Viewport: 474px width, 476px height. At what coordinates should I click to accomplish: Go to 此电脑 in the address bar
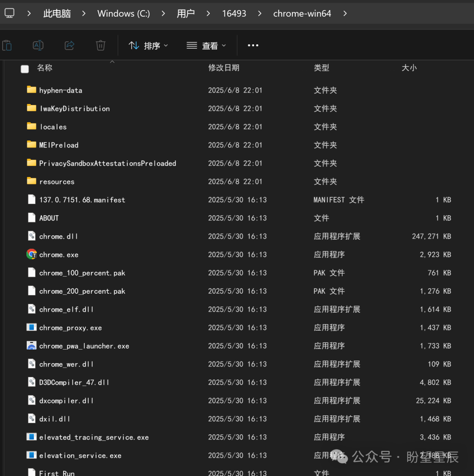57,13
